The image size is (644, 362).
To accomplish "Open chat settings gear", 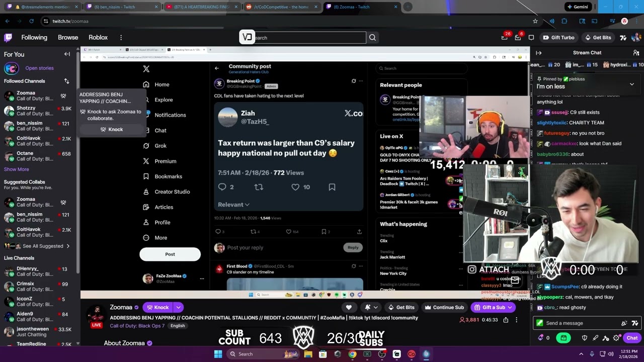I will (616, 338).
